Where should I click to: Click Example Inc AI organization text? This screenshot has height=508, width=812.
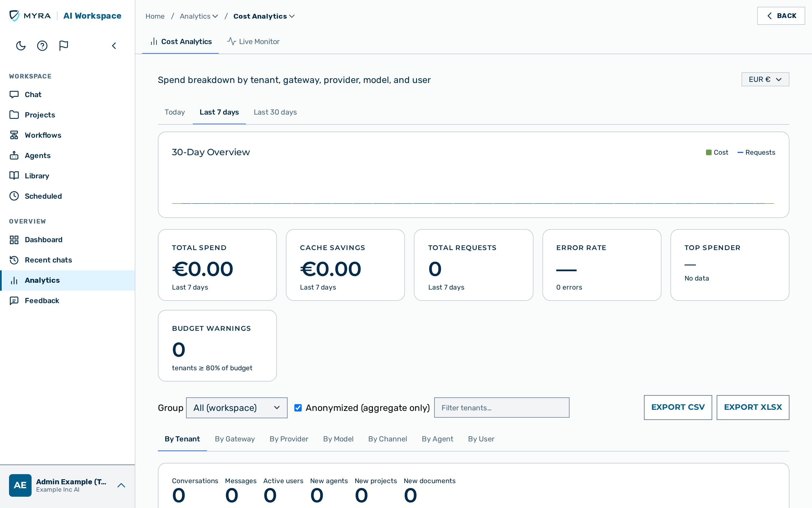pyautogui.click(x=58, y=490)
